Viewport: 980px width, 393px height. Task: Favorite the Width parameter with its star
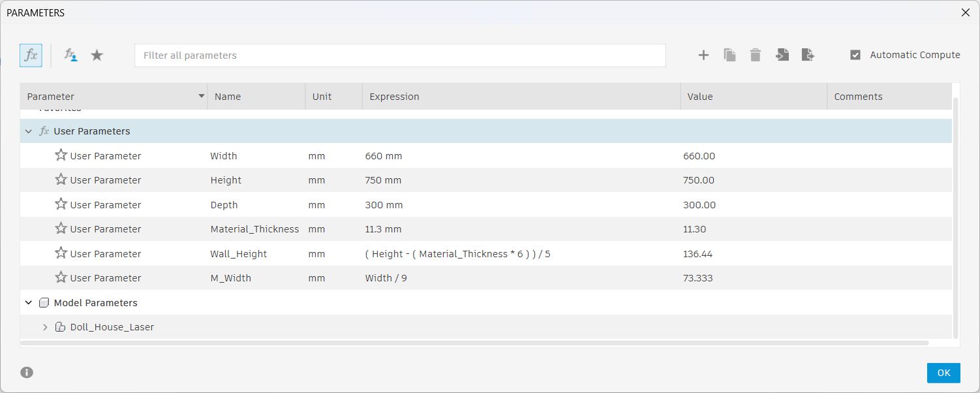61,155
